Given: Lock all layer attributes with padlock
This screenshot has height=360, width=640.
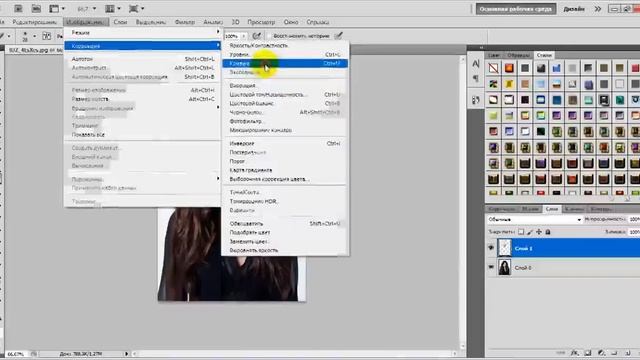Looking at the screenshot, I should coord(548,232).
